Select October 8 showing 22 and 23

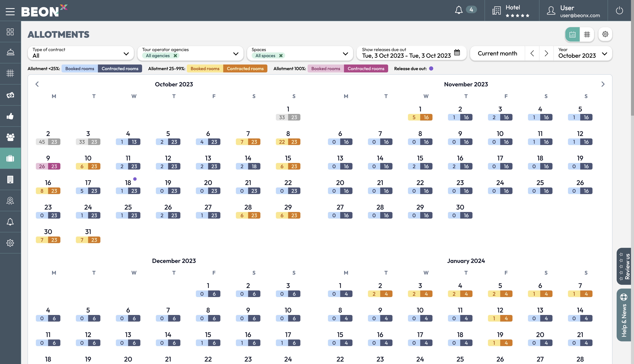click(288, 138)
